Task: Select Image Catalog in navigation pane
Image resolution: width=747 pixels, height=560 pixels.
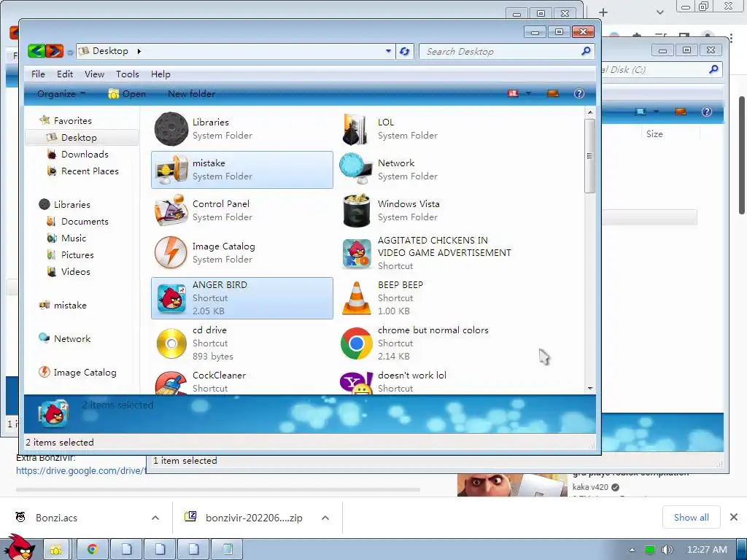Action: [x=85, y=373]
